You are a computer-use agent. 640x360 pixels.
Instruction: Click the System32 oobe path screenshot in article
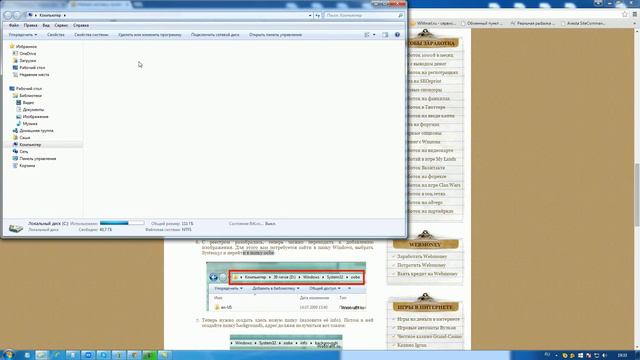(x=286, y=287)
